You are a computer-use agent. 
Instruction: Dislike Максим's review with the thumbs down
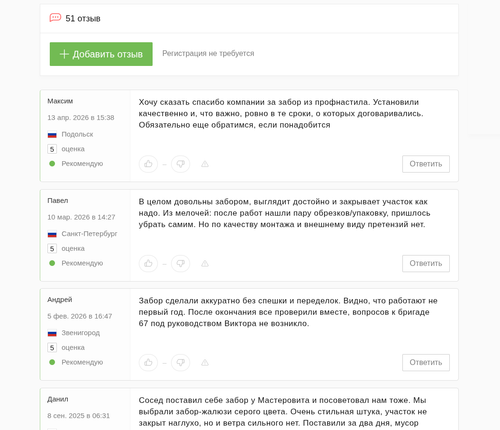(180, 164)
